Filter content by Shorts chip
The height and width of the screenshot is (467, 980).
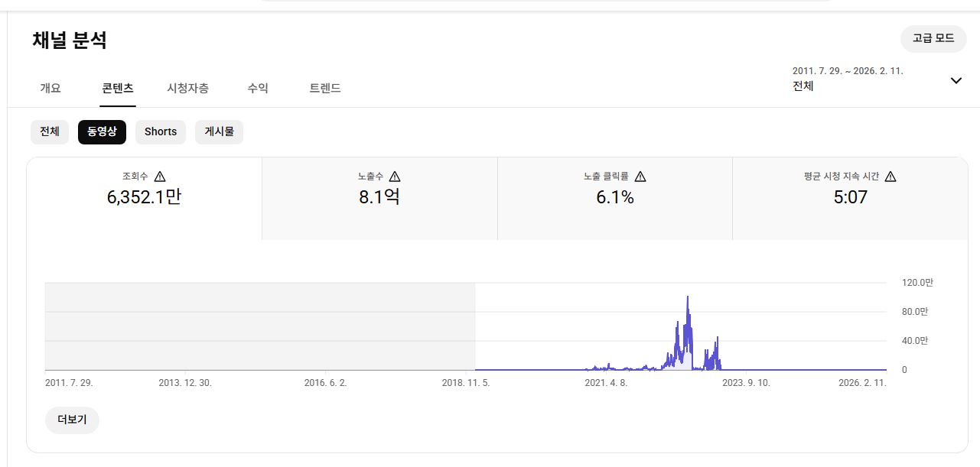pyautogui.click(x=161, y=131)
